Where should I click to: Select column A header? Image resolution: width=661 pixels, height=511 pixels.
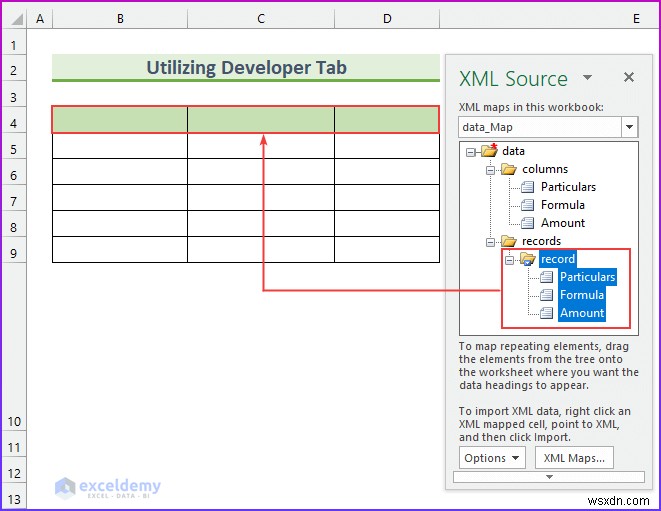[x=40, y=19]
